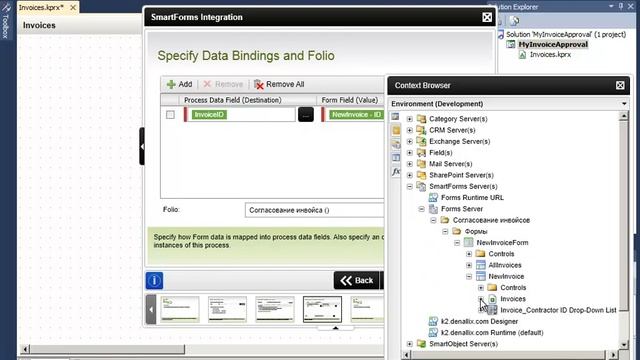Expand the Mail Server(s) node

click(410, 164)
